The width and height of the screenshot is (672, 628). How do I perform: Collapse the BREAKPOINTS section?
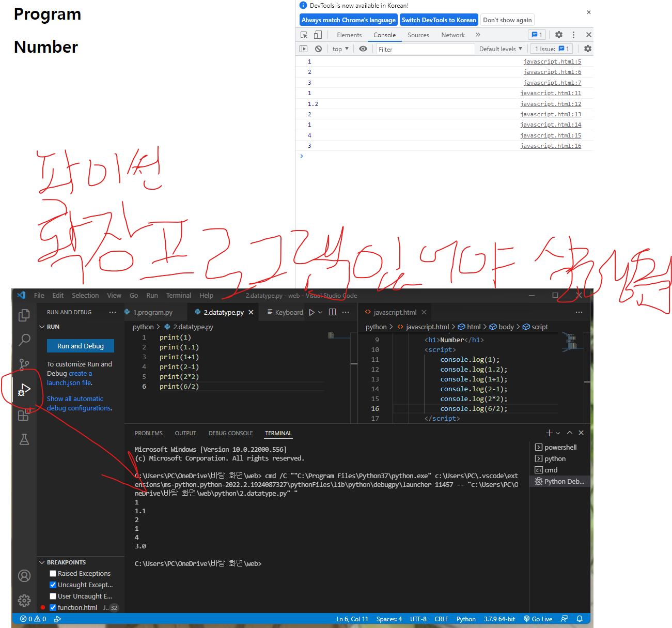tap(42, 562)
